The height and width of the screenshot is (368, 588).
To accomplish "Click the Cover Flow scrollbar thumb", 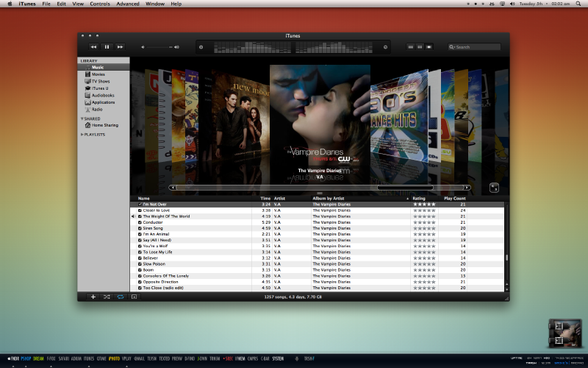I will click(405, 188).
